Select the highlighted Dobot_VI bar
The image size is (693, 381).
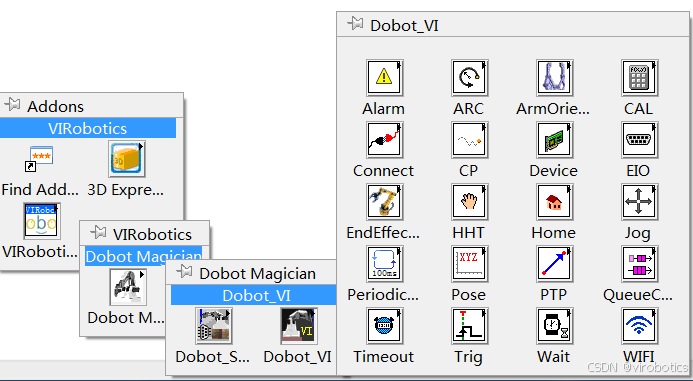coord(254,295)
